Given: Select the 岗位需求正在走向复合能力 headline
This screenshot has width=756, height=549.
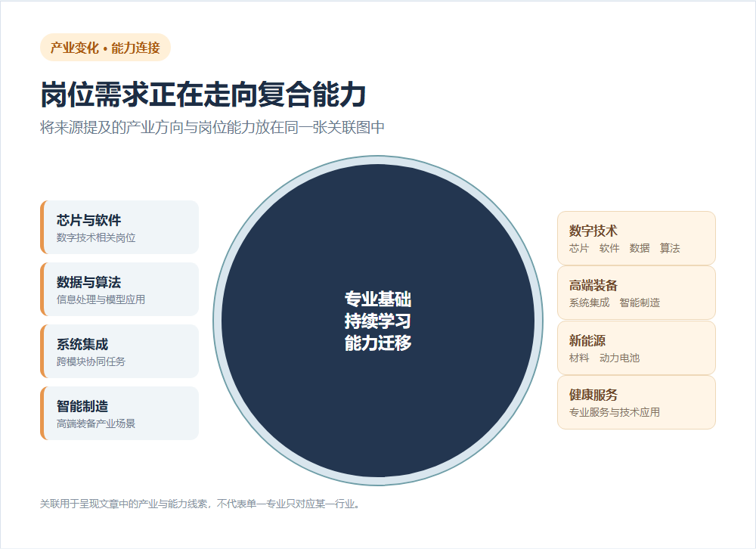Looking at the screenshot, I should 203,94.
